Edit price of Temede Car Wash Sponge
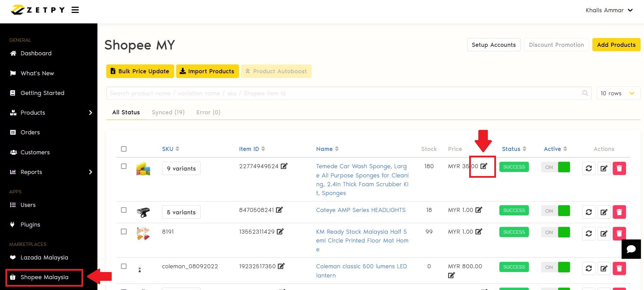Image resolution: width=644 pixels, height=290 pixels. pyautogui.click(x=484, y=166)
